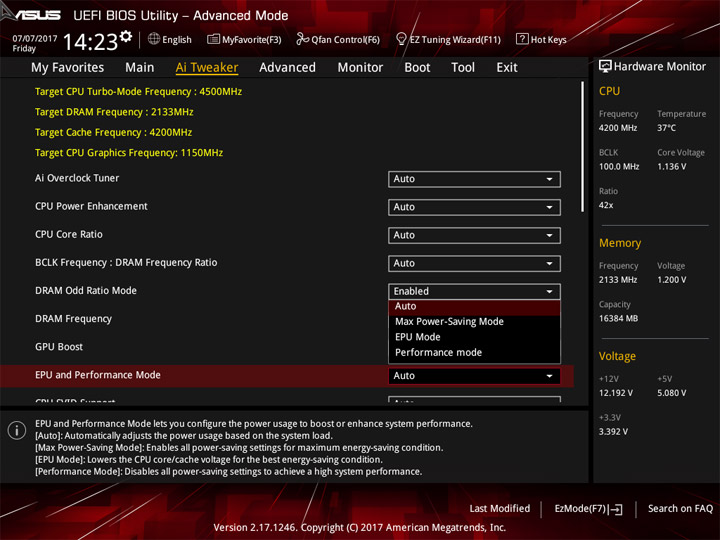Open the Ai Overclock Tuner dropdown

(474, 179)
